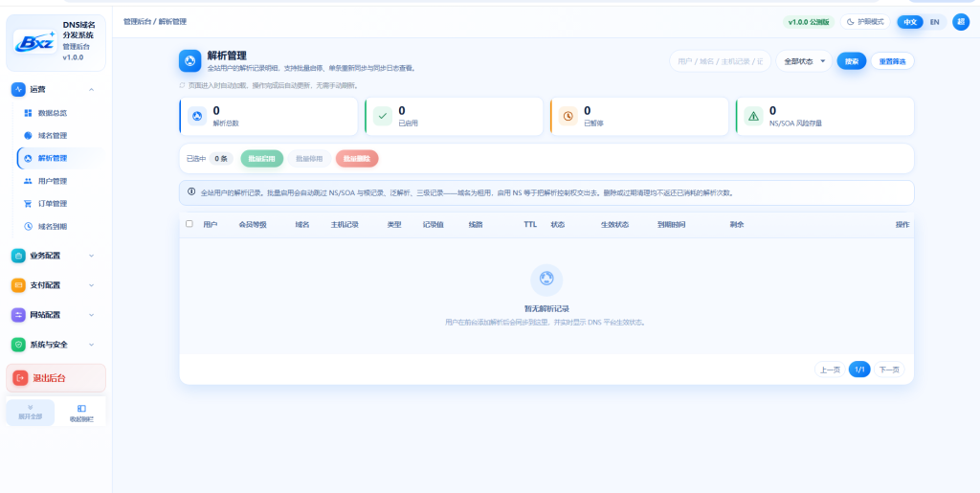Expand the 系统与安全 menu group
The height and width of the screenshot is (493, 980).
91,345
